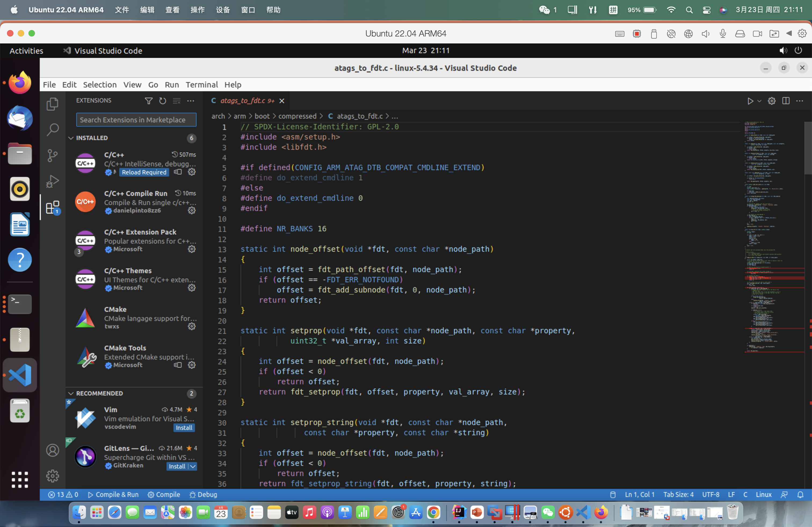The height and width of the screenshot is (527, 812).
Task: Open Terminal from the Ubuntu dock
Action: (x=20, y=304)
